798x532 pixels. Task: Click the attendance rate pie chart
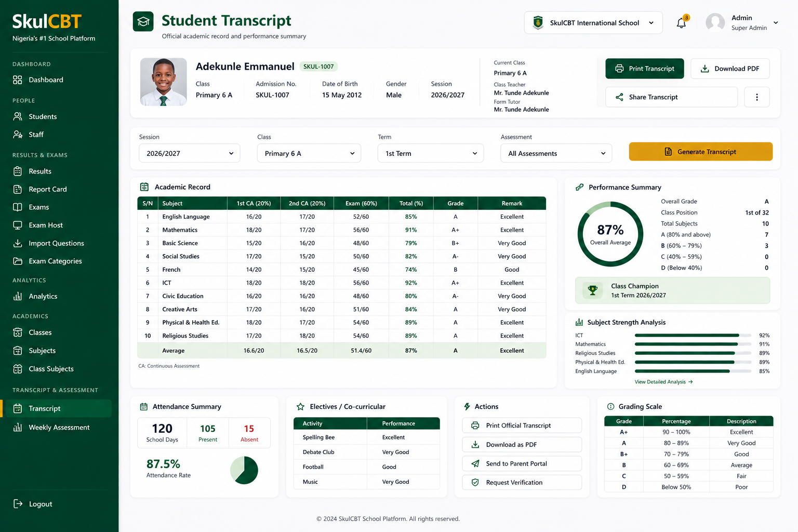(244, 470)
